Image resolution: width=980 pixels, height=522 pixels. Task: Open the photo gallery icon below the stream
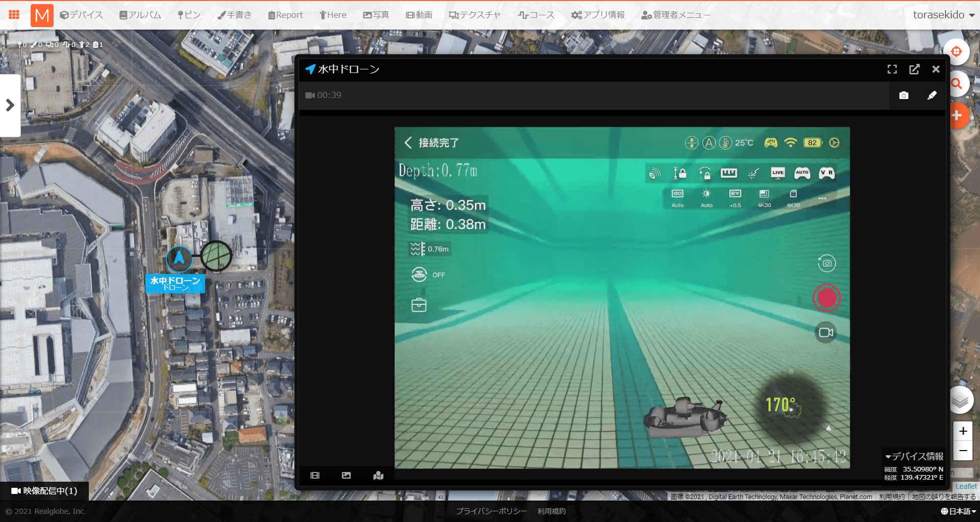pyautogui.click(x=346, y=475)
